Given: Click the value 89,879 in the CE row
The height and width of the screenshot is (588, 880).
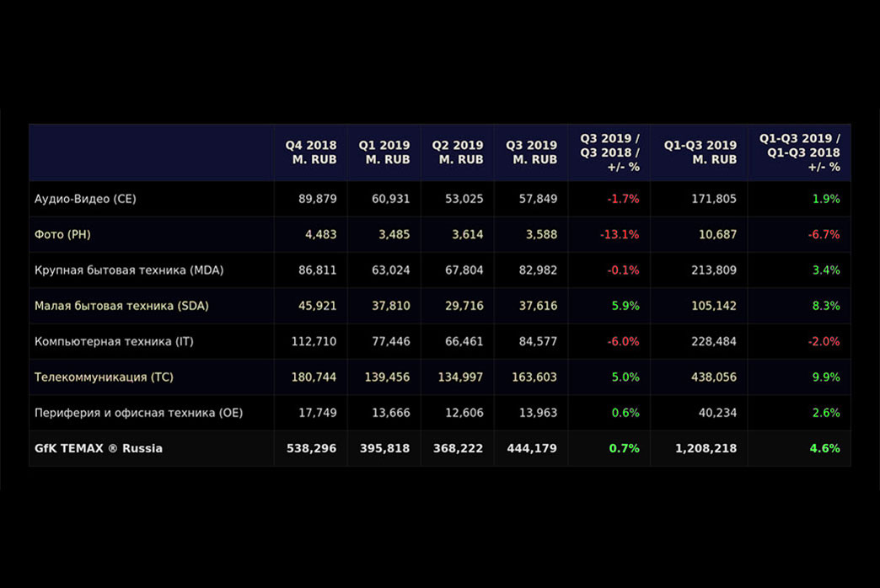Looking at the screenshot, I should [318, 199].
